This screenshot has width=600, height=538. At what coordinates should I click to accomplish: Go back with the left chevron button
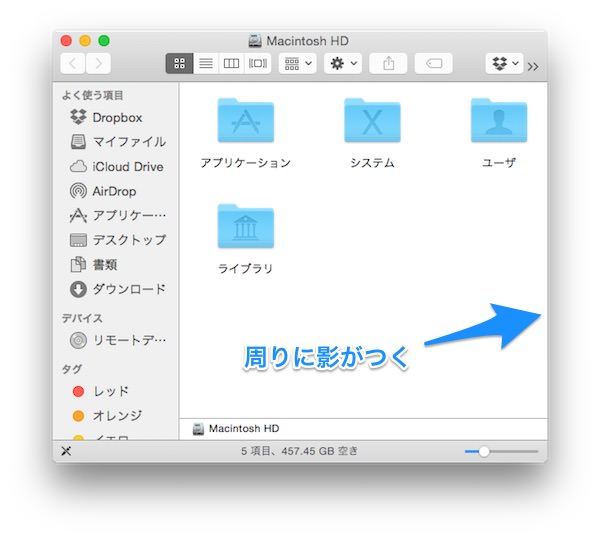pyautogui.click(x=73, y=63)
